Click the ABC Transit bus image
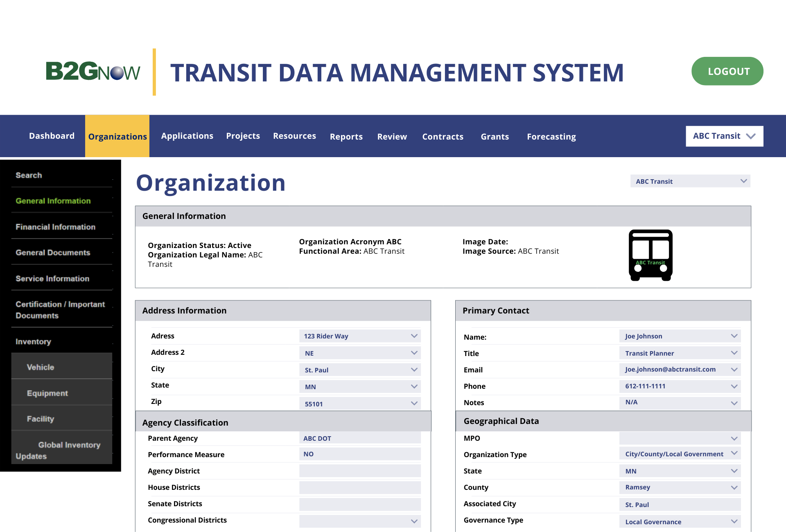786x532 pixels. (650, 255)
